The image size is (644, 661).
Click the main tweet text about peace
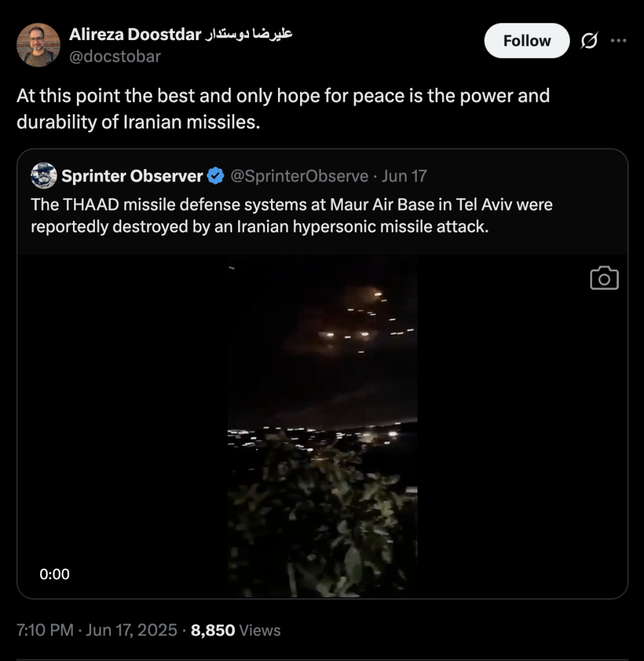pos(283,108)
